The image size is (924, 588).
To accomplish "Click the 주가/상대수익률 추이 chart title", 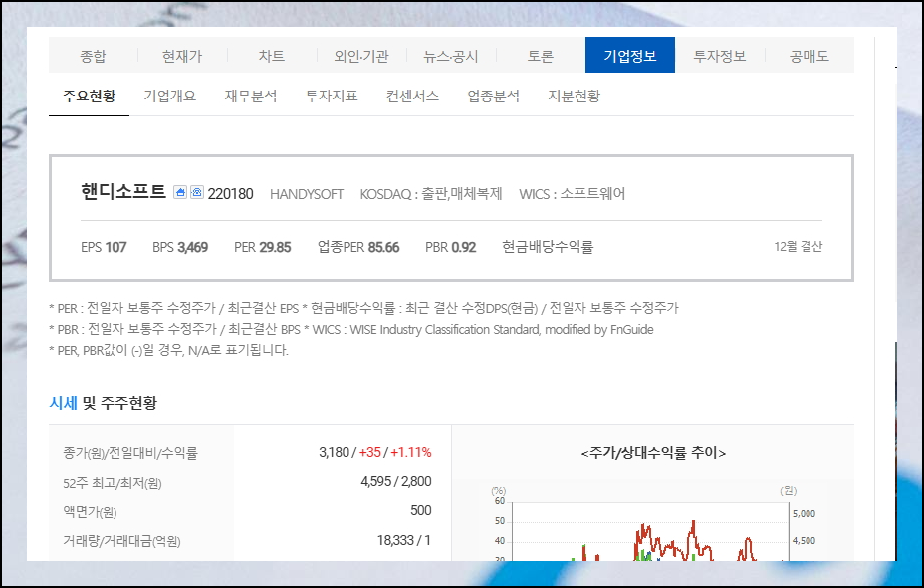I will 653,452.
